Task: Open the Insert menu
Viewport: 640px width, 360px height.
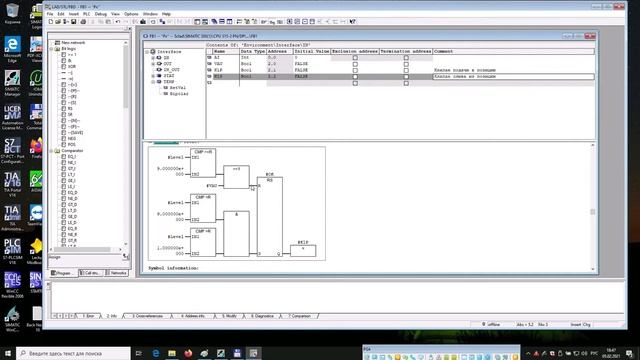Action: click(73, 14)
